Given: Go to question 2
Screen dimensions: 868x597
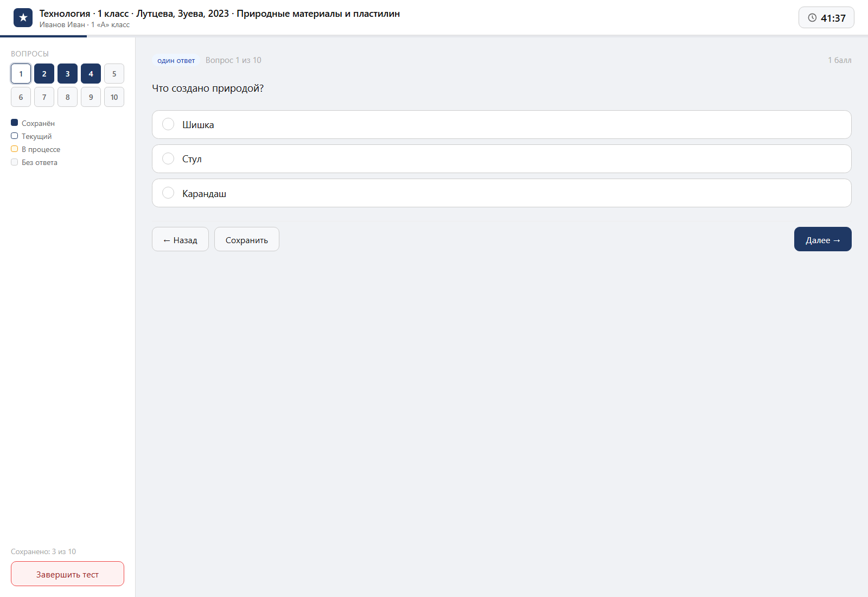Looking at the screenshot, I should [44, 74].
